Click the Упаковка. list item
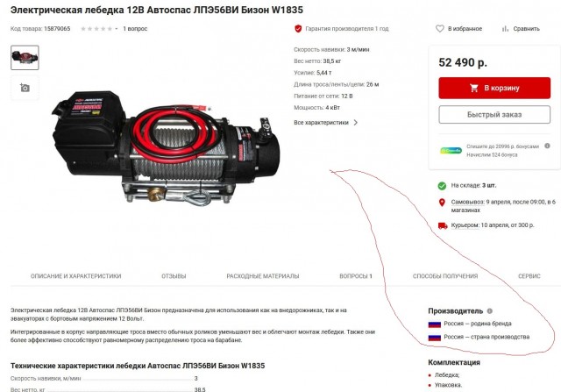 (x=448, y=385)
